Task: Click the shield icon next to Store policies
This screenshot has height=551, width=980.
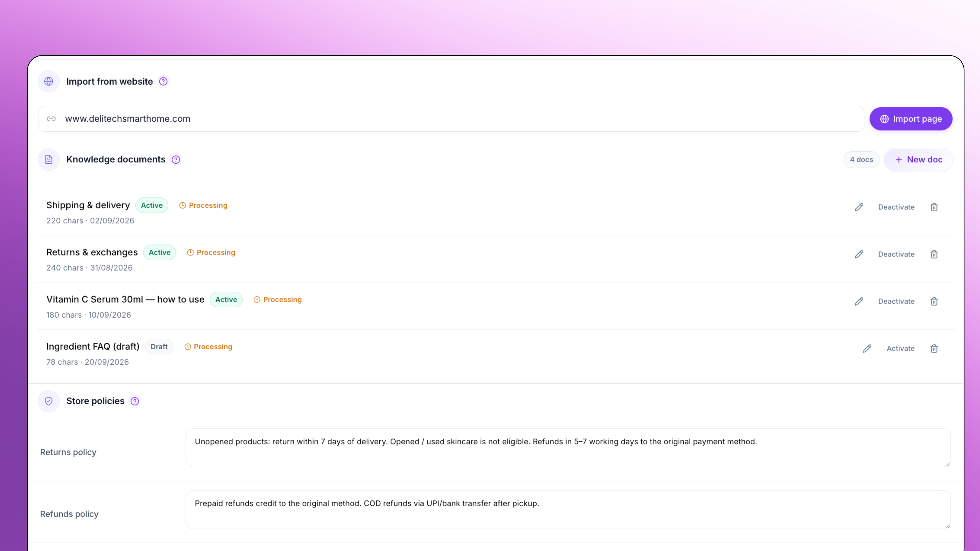Action: (x=49, y=401)
